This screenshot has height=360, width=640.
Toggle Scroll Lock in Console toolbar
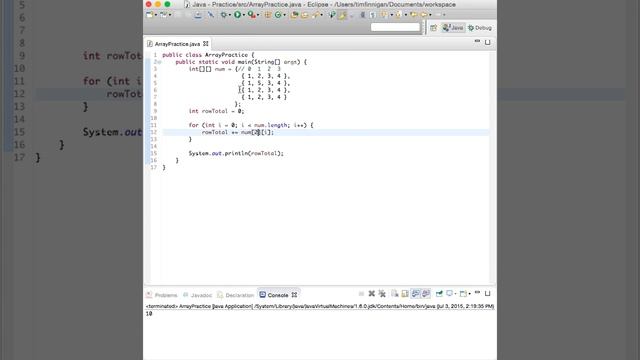tap(405, 293)
